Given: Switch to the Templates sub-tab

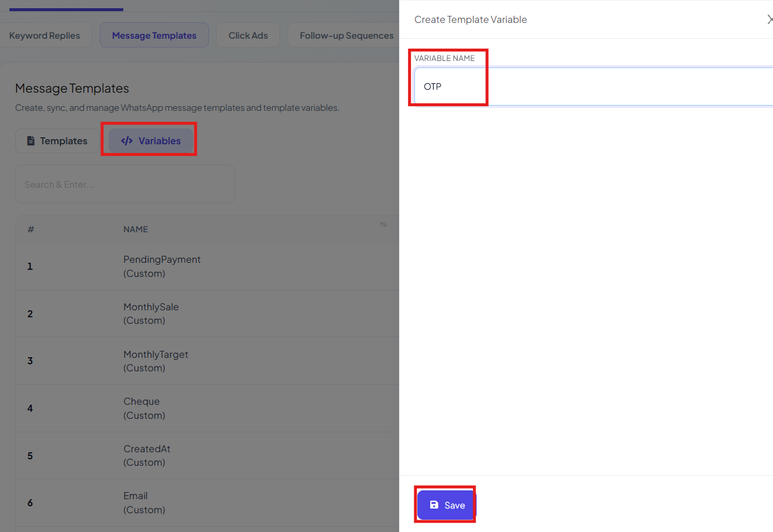Looking at the screenshot, I should [x=58, y=141].
